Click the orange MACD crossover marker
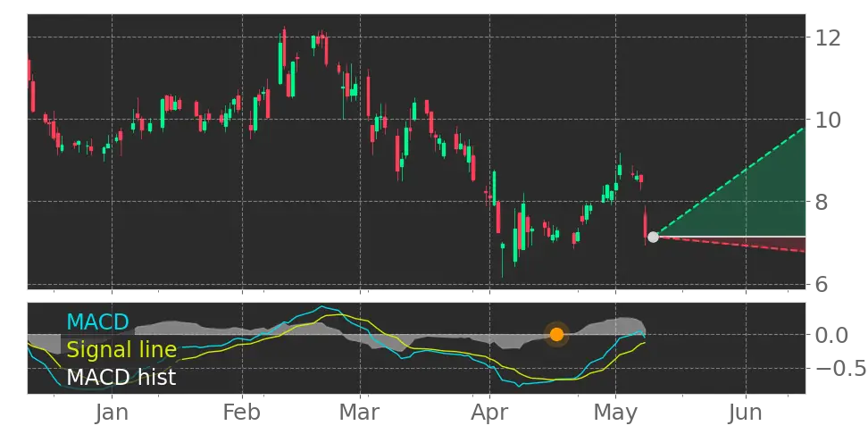 tap(556, 334)
